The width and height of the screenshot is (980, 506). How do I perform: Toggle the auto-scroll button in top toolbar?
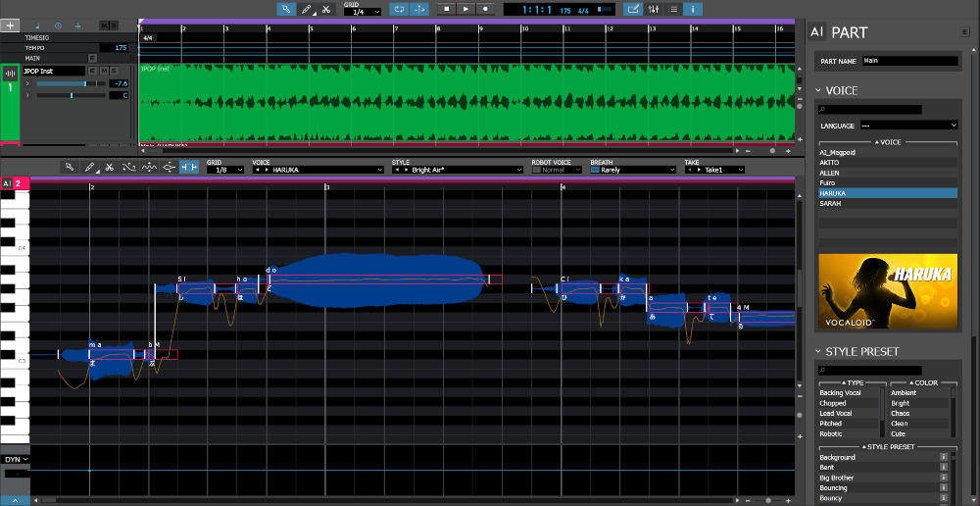point(420,10)
